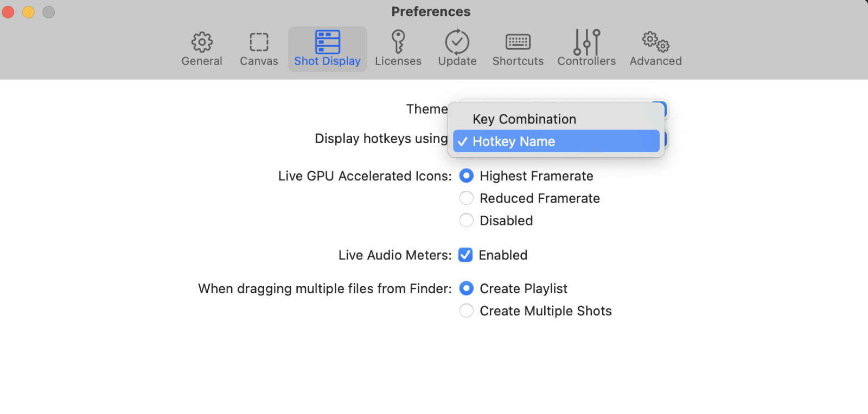Click the 'Live GPU Accelerated Icons:' label
868x414 pixels.
pyautogui.click(x=365, y=176)
